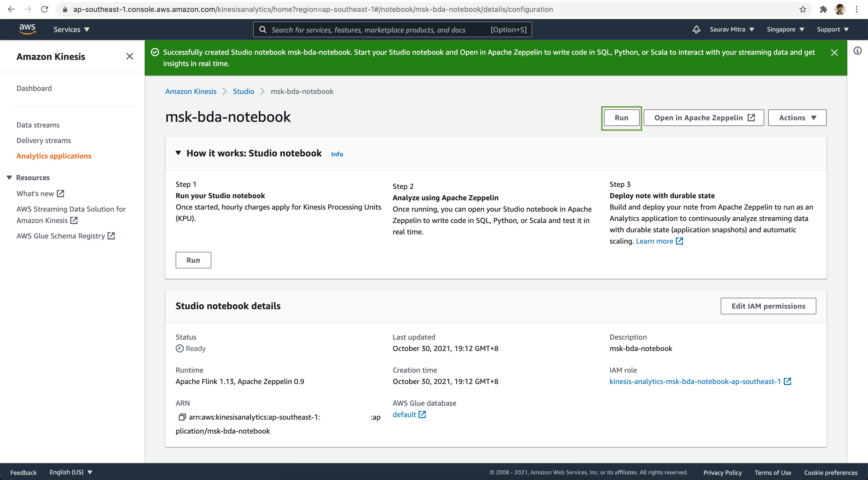Open Cookie preferences footer link
868x480 pixels.
pos(831,472)
